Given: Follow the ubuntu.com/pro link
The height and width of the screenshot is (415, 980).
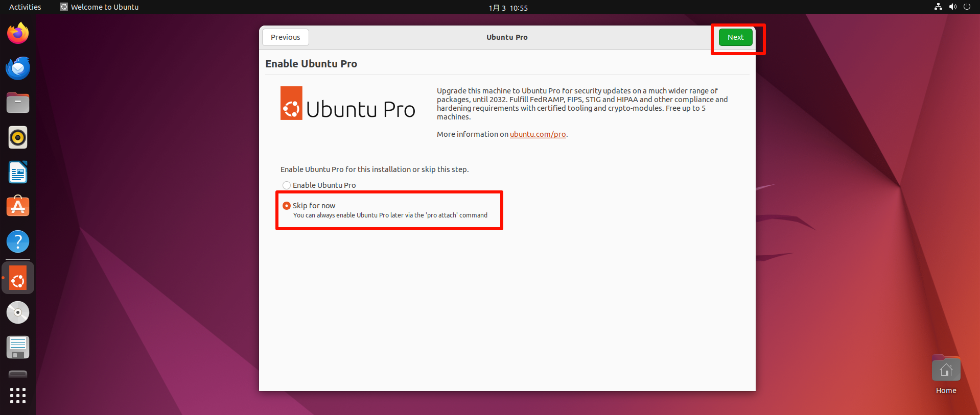Looking at the screenshot, I should coord(538,134).
